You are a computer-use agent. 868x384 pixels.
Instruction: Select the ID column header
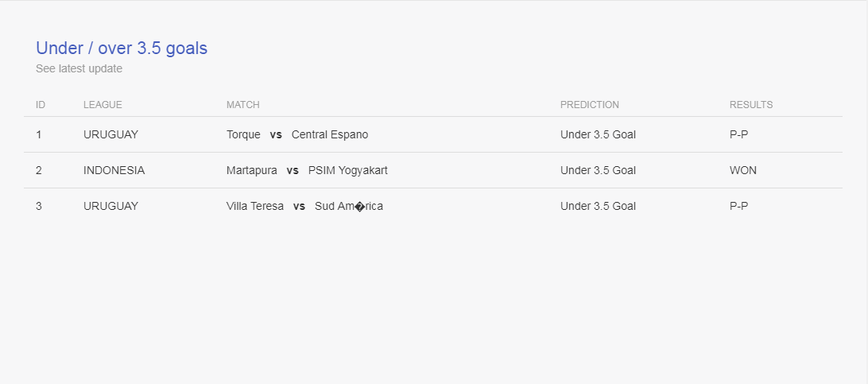click(x=41, y=105)
